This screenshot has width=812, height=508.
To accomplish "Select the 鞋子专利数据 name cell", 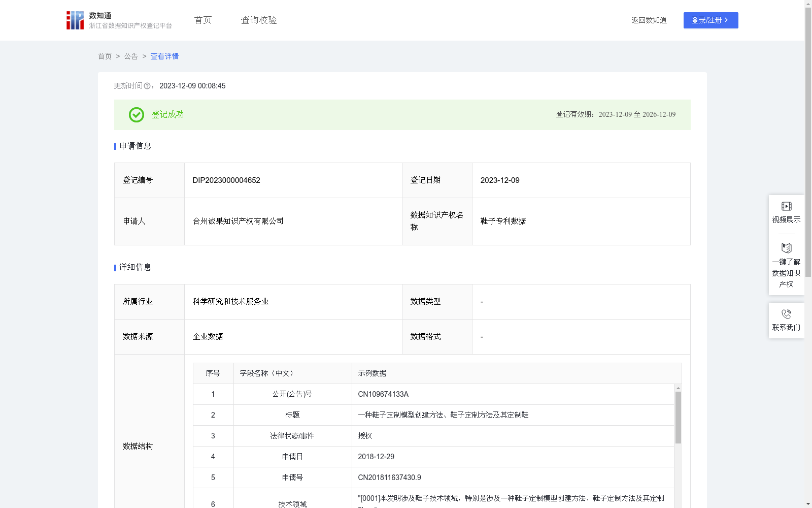I will pyautogui.click(x=581, y=221).
